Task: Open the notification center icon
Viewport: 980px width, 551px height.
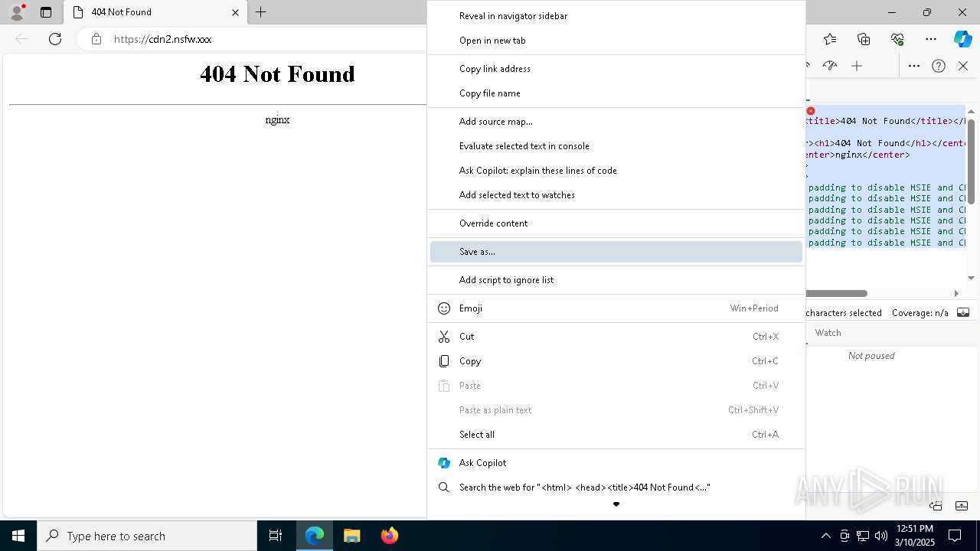Action: tap(955, 536)
